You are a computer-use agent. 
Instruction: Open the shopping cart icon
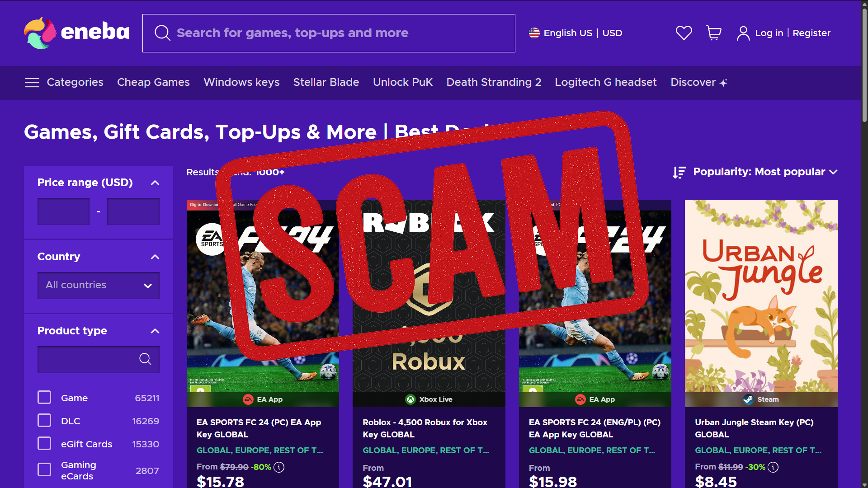coord(714,33)
